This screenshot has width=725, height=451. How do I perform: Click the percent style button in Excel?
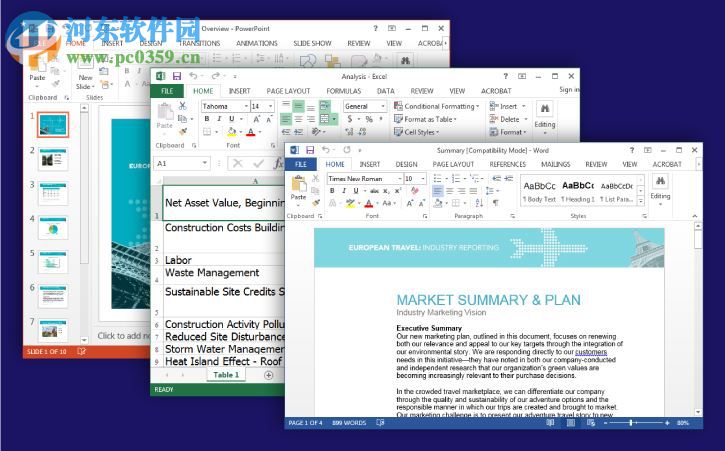(x=369, y=119)
